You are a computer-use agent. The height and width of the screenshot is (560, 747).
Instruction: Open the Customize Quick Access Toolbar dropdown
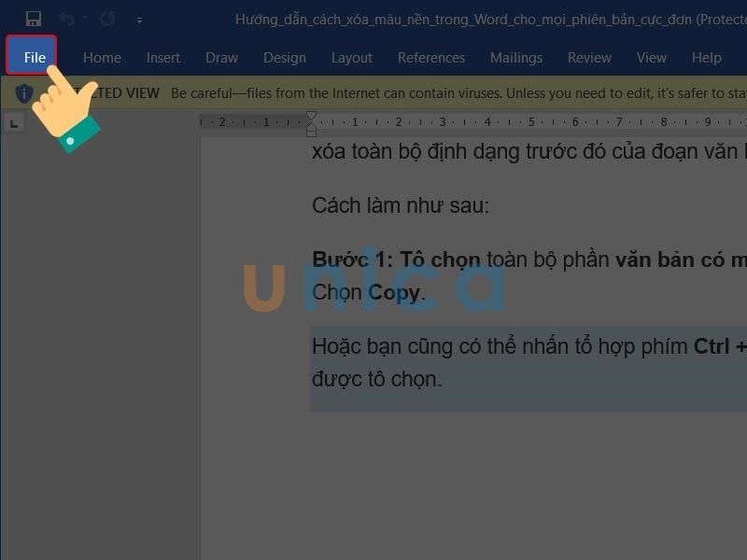[x=140, y=19]
